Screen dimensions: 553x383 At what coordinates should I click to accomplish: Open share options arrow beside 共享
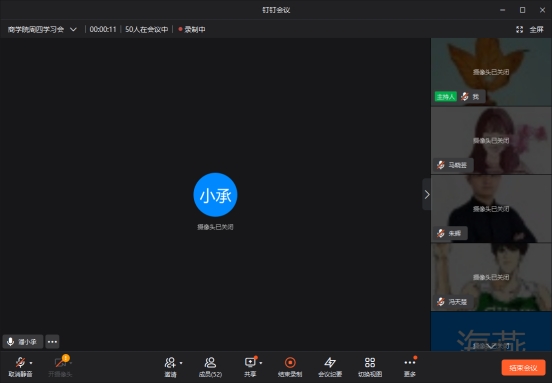click(x=261, y=363)
